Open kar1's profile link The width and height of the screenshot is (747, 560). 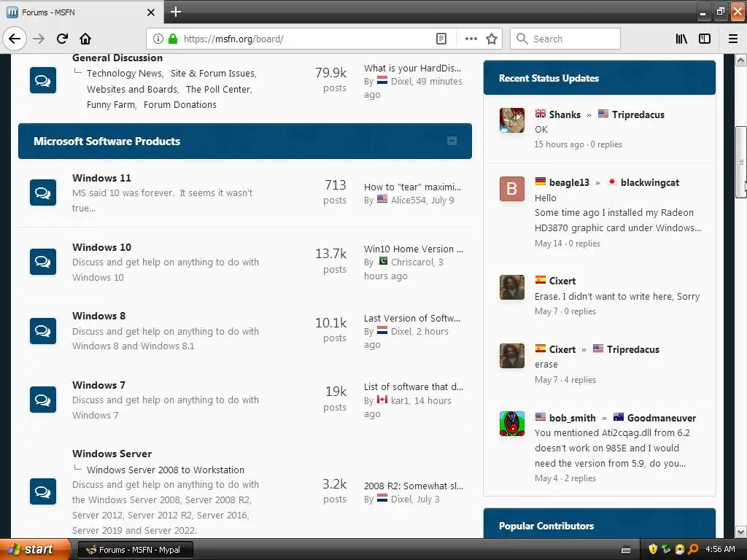400,400
